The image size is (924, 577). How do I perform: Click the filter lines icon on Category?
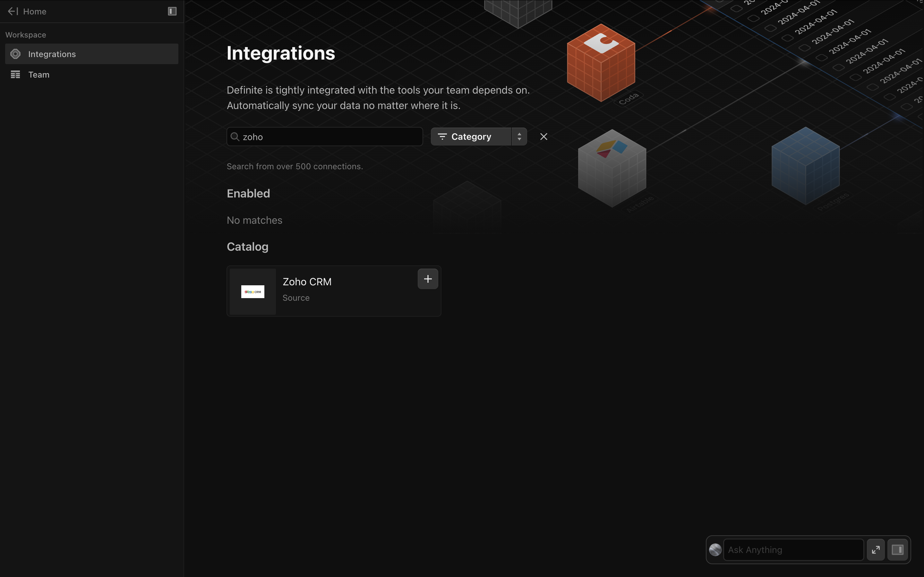[x=442, y=137]
